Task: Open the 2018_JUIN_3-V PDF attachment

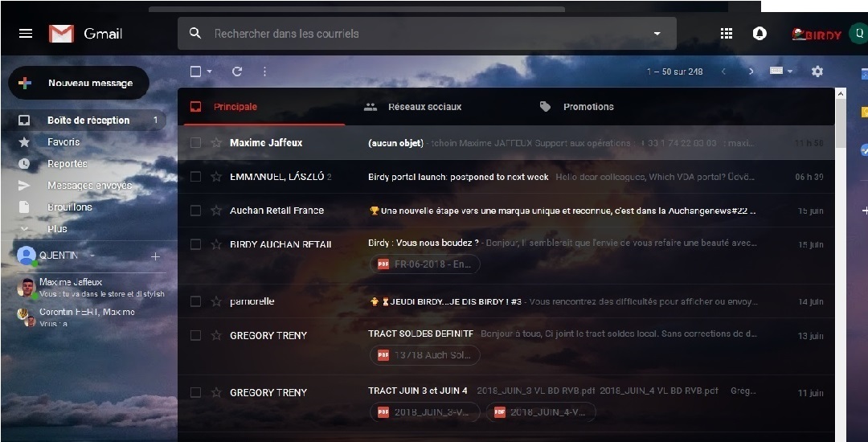Action: pos(425,412)
